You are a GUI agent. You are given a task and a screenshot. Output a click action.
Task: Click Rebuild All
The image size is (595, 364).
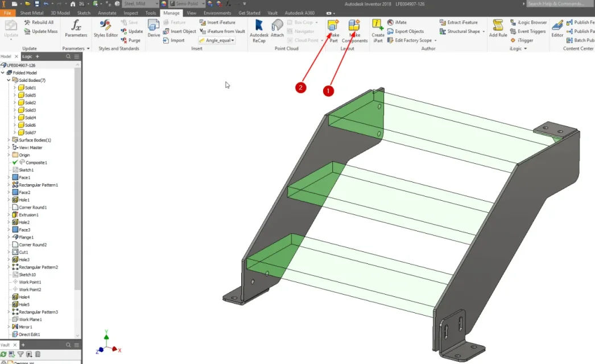(x=39, y=22)
